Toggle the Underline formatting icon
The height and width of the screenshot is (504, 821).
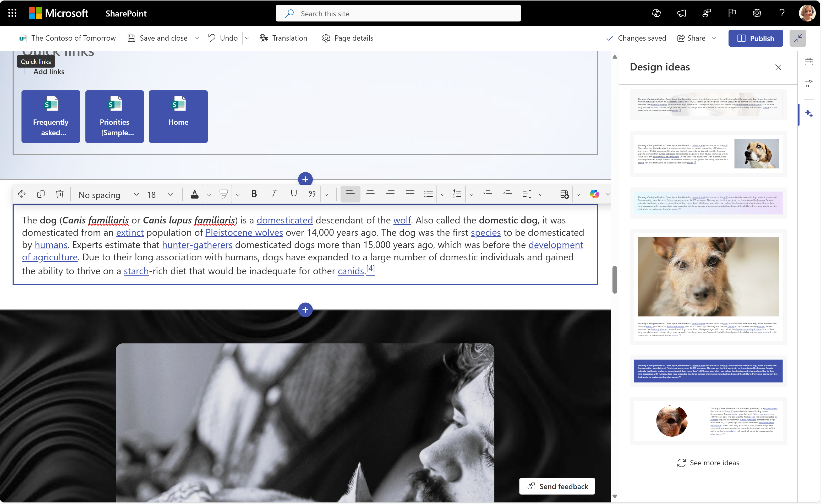click(293, 194)
